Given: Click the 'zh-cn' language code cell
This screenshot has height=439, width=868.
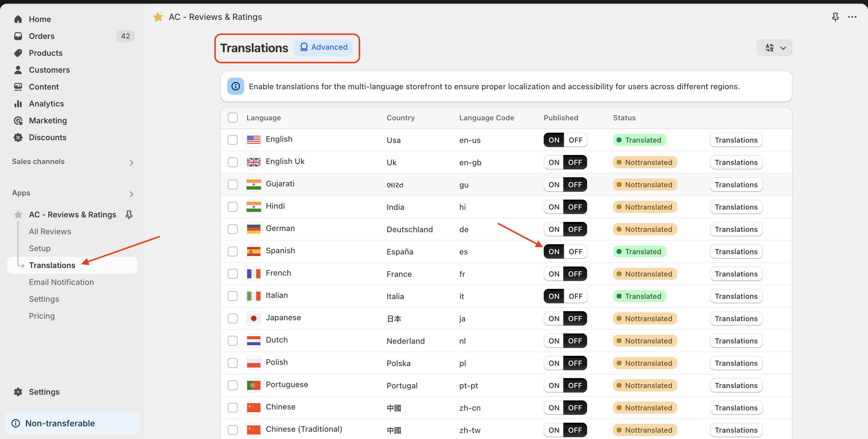Looking at the screenshot, I should point(470,408).
